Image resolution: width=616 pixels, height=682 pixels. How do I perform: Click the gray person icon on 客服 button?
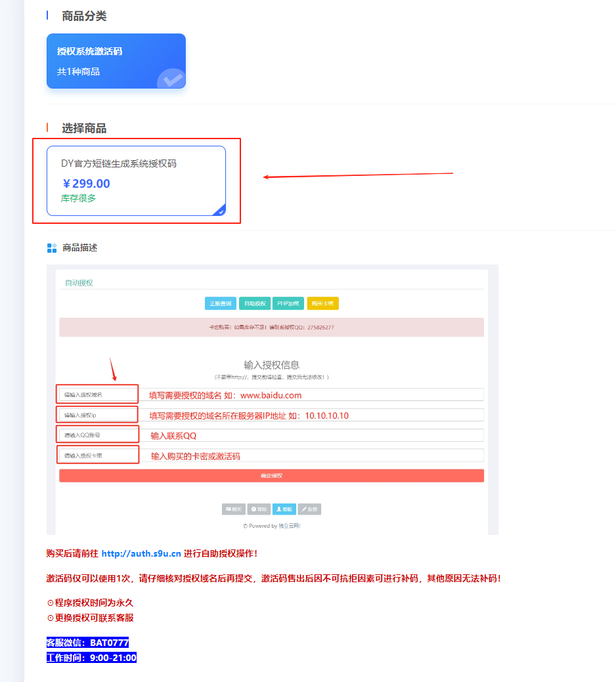pos(278,509)
